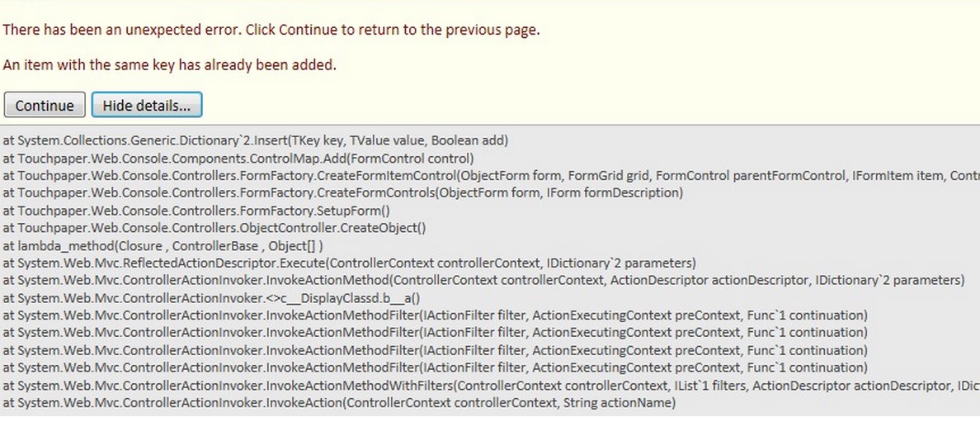Select the ControlMap.Add stack trace line
This screenshot has height=422, width=980.
tap(238, 158)
